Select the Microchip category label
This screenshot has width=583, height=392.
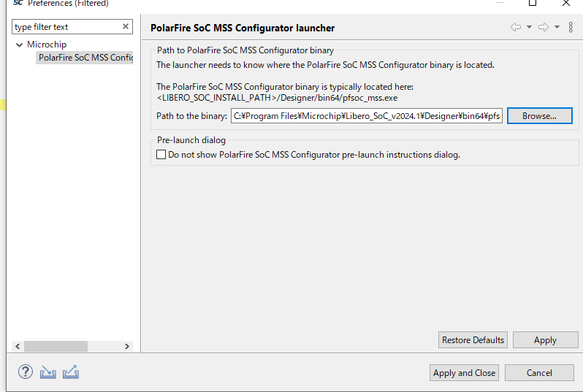coord(47,45)
